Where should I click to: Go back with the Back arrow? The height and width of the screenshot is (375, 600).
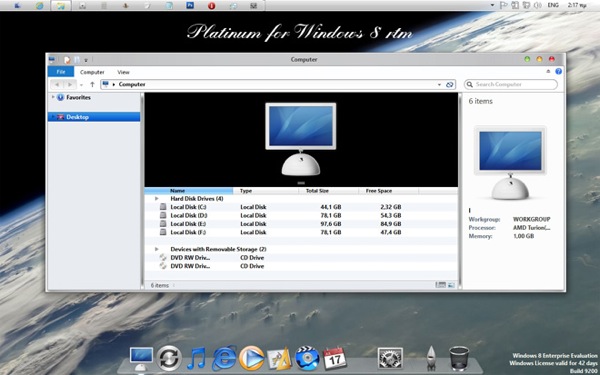[x=57, y=85]
